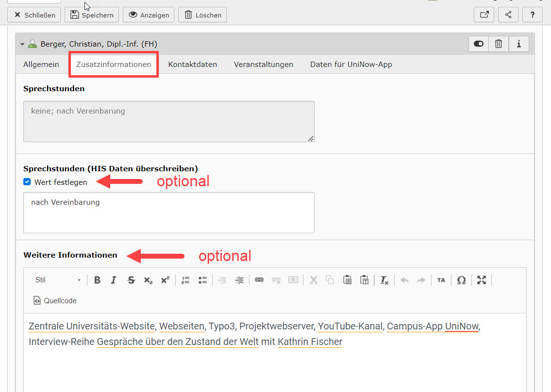Open the Veranstaltungen tab

point(263,65)
